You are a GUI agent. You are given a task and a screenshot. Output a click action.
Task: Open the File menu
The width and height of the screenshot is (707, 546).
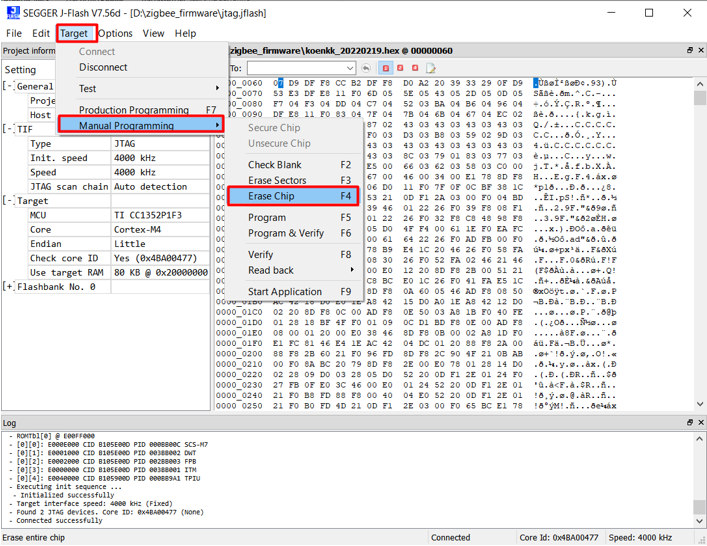(14, 33)
